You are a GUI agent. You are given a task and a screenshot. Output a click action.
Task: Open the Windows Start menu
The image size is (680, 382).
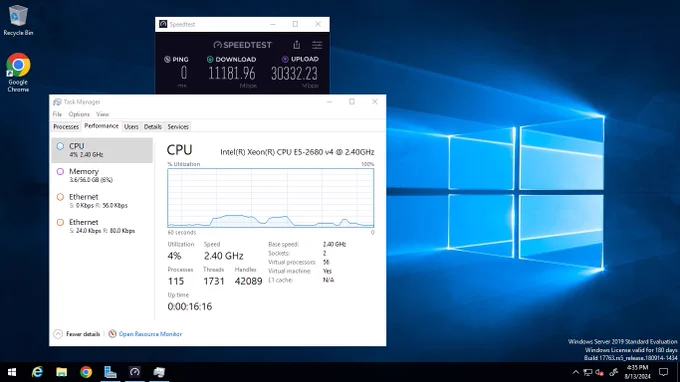pos(12,372)
